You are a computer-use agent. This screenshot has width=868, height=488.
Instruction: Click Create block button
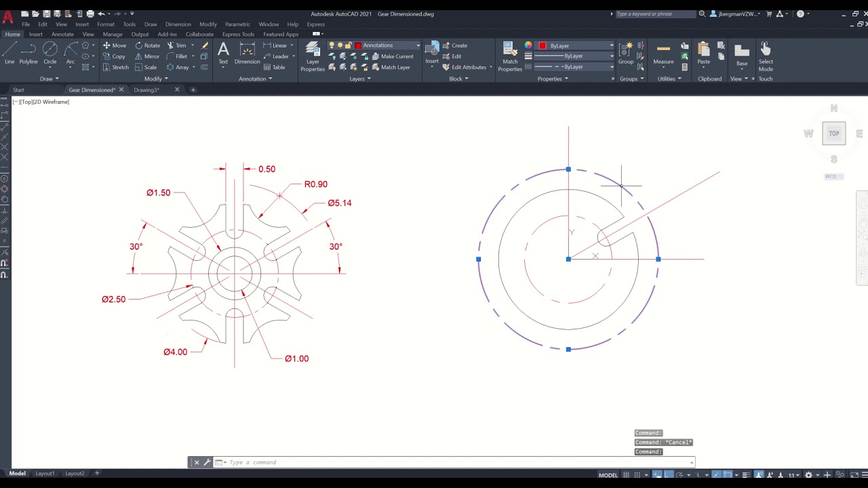[x=454, y=45]
